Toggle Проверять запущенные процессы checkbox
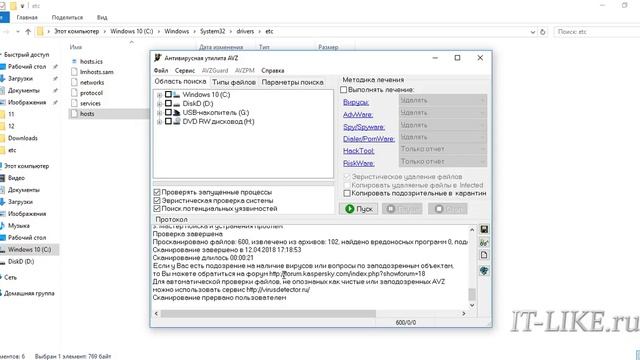The image size is (640, 360). point(157,192)
